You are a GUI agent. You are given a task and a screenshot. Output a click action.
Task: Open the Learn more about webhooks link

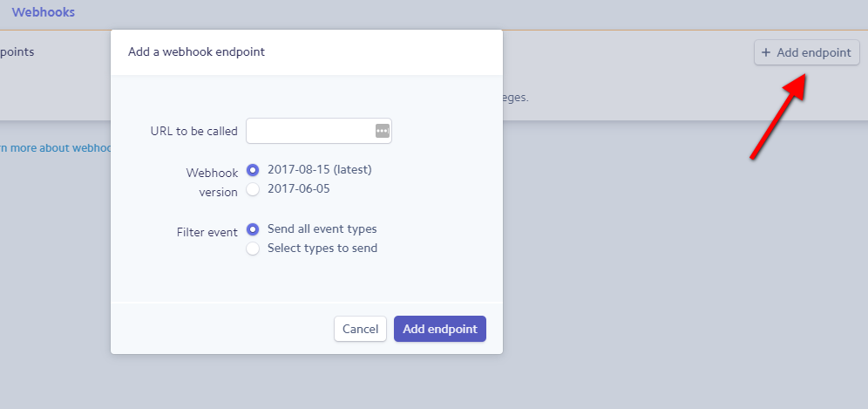pos(55,148)
